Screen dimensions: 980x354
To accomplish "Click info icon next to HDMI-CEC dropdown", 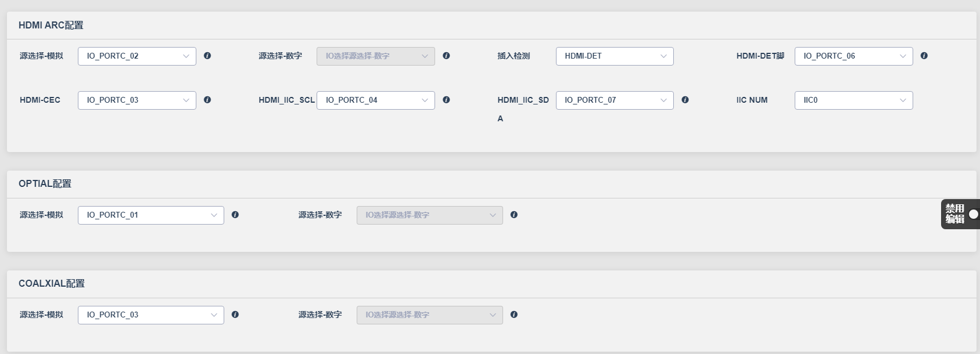I will click(207, 100).
